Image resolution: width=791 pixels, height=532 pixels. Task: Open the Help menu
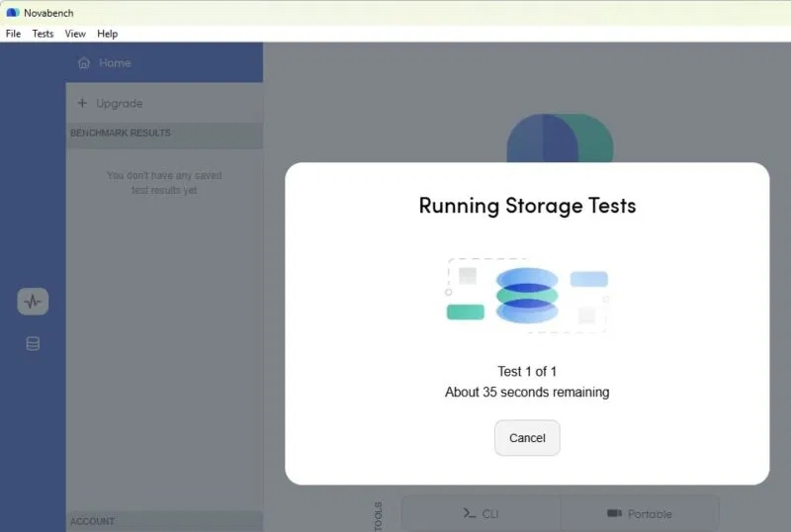coord(108,34)
